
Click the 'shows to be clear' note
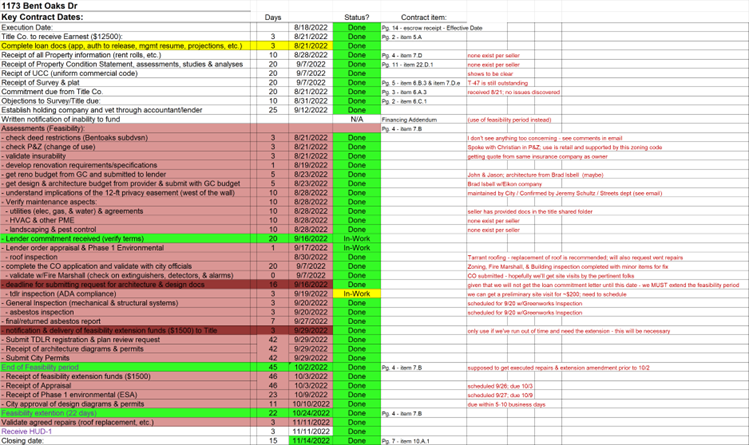tap(490, 74)
